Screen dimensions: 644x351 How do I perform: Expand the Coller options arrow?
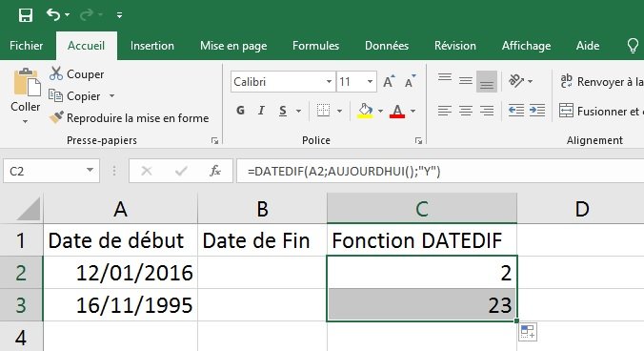click(25, 122)
